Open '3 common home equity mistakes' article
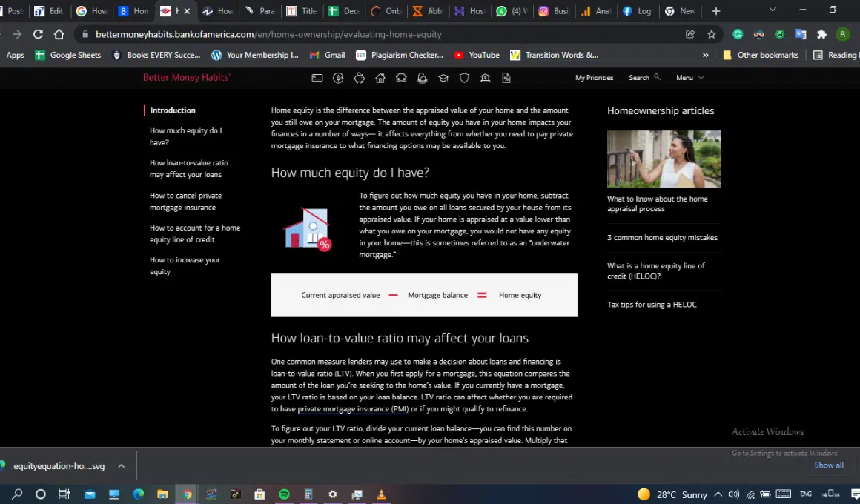The width and height of the screenshot is (860, 504). (662, 238)
